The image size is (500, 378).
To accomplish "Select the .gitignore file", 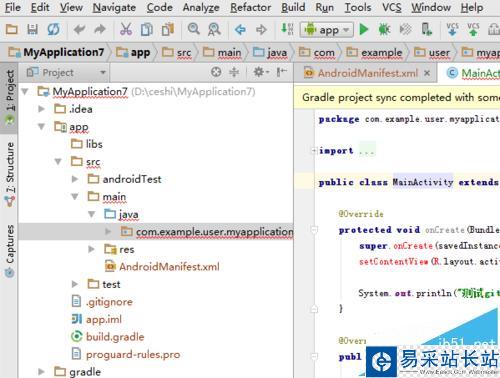I will pos(102,302).
